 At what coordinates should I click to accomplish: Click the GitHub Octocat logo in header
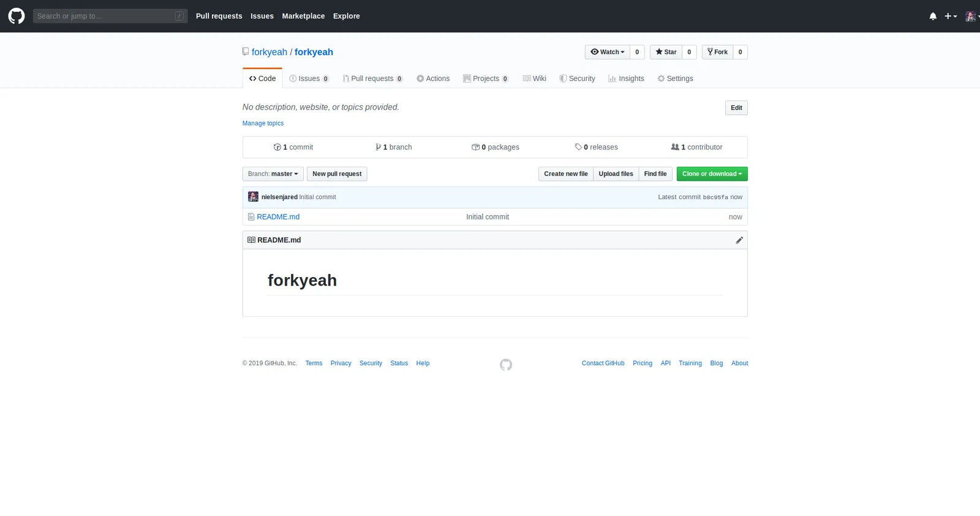[17, 16]
